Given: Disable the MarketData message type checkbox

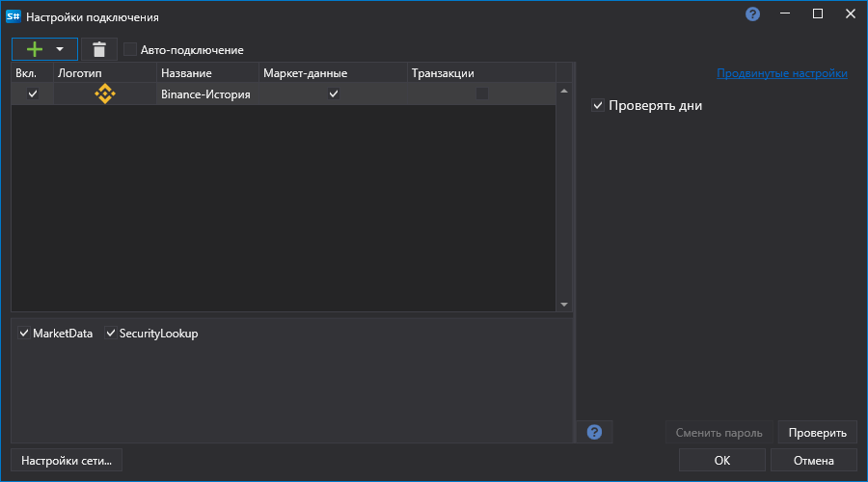Looking at the screenshot, I should click(x=24, y=334).
